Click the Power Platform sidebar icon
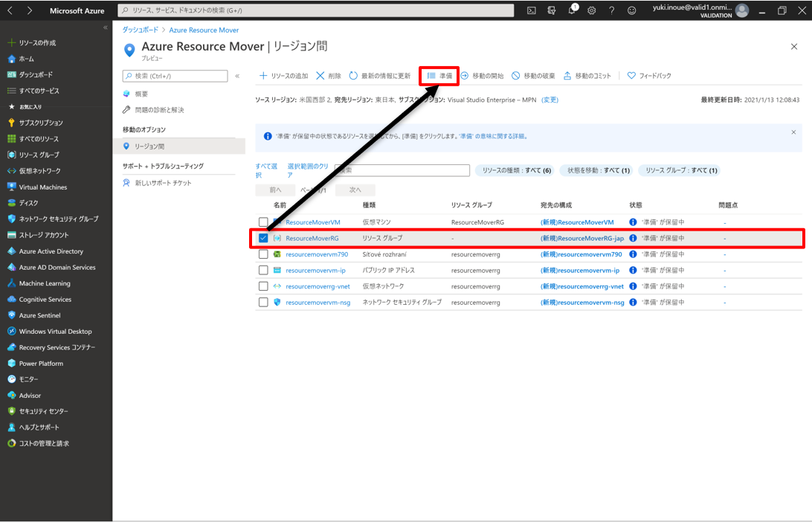The width and height of the screenshot is (812, 522). 12,364
